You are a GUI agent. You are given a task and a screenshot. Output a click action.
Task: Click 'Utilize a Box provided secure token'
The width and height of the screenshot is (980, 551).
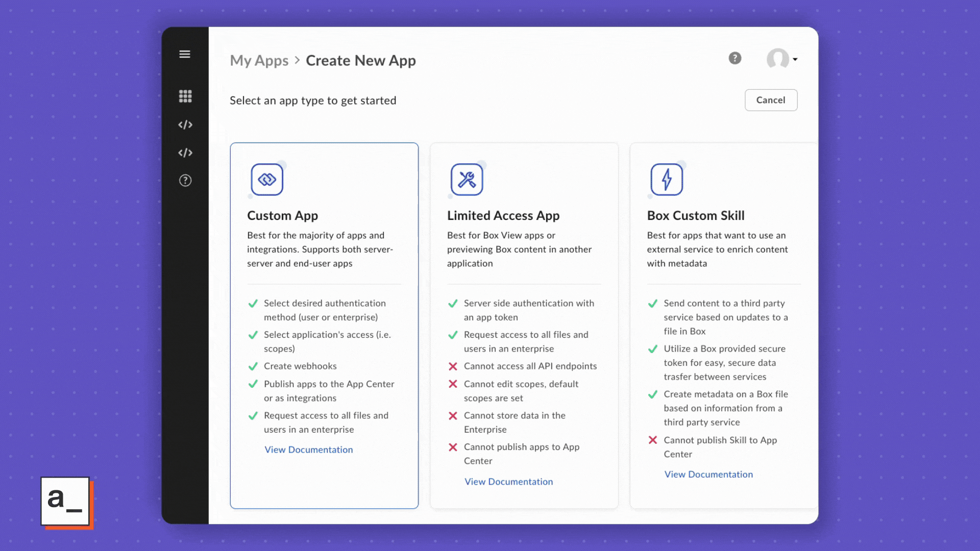click(725, 363)
